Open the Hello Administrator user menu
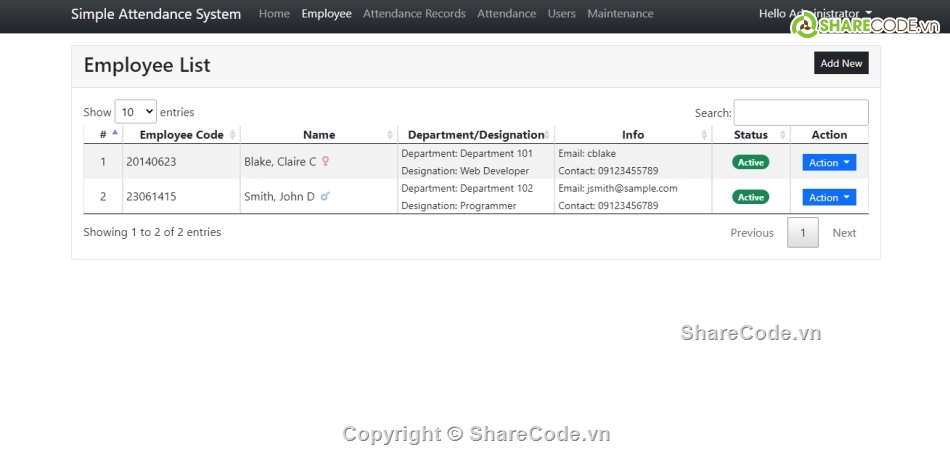The height and width of the screenshot is (456, 950). tap(814, 14)
